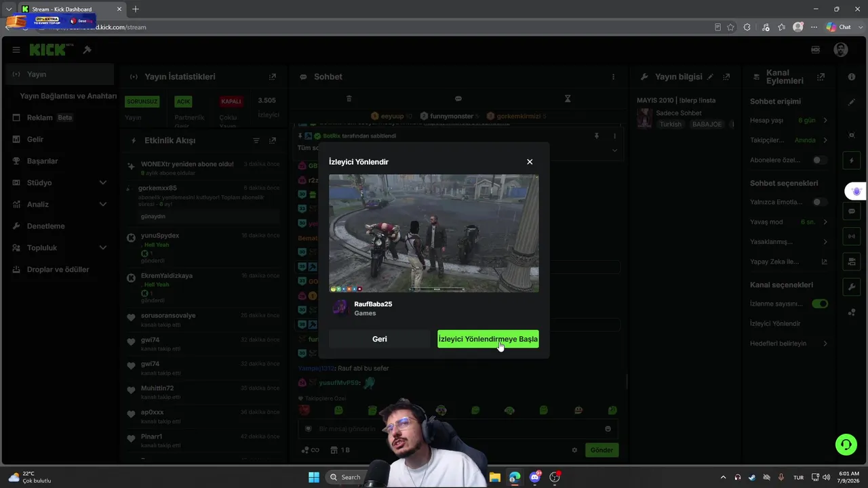
Task: Toggle the Yalnızca Emotlar switch
Action: (820, 202)
